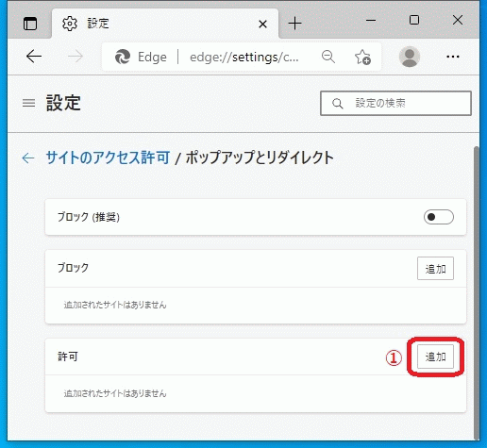The width and height of the screenshot is (487, 448).
Task: Open the サイトのアクセス許可 breadcrumb link
Action: coord(108,158)
